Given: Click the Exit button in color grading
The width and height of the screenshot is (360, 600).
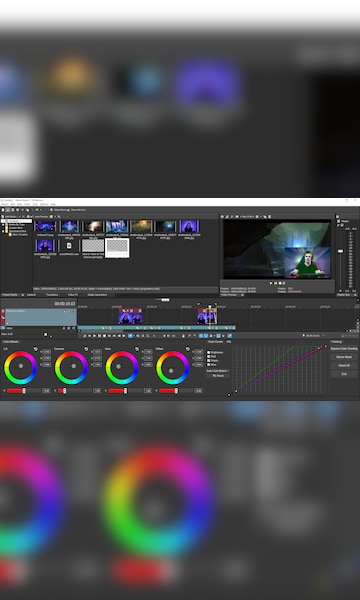Looking at the screenshot, I should point(344,374).
